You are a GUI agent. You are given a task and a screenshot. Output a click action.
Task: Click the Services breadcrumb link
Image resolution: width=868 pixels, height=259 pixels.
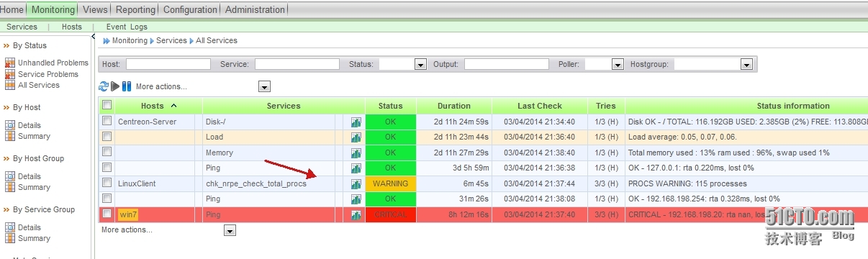[172, 41]
